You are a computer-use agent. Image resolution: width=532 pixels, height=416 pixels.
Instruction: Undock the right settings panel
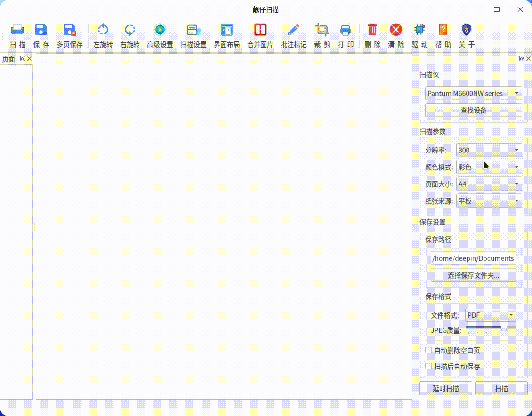click(x=522, y=59)
